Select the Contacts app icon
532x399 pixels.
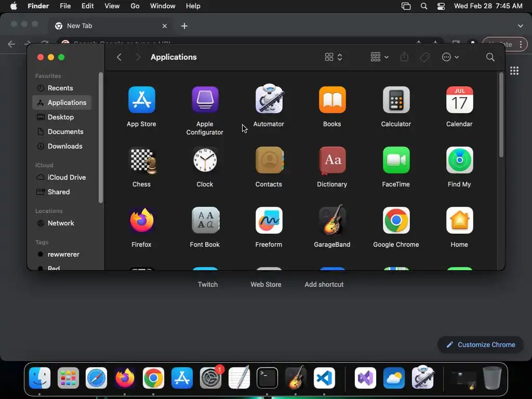pyautogui.click(x=269, y=160)
